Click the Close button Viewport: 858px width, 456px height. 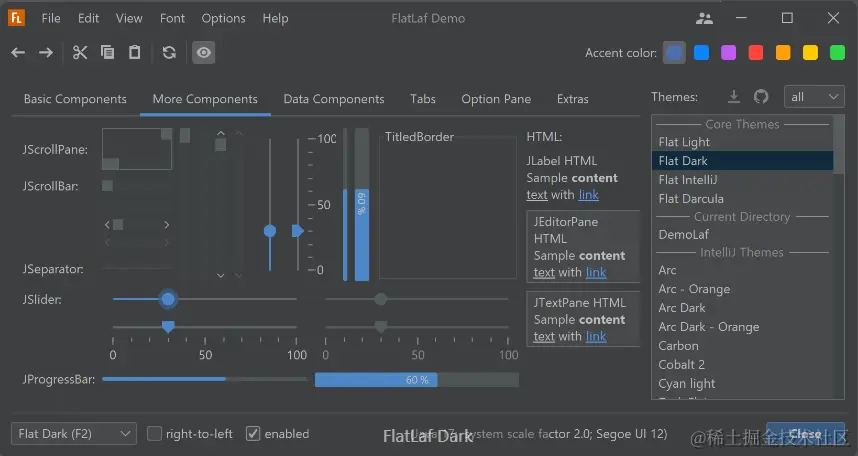point(805,434)
